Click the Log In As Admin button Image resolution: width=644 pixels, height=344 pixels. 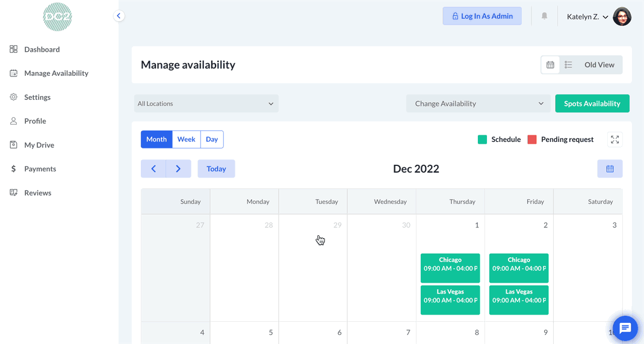[x=482, y=16]
